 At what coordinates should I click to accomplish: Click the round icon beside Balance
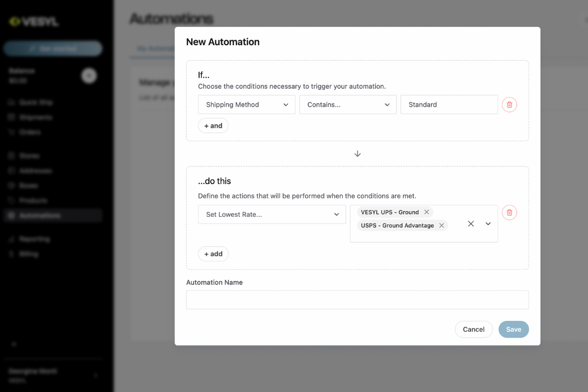pos(89,76)
